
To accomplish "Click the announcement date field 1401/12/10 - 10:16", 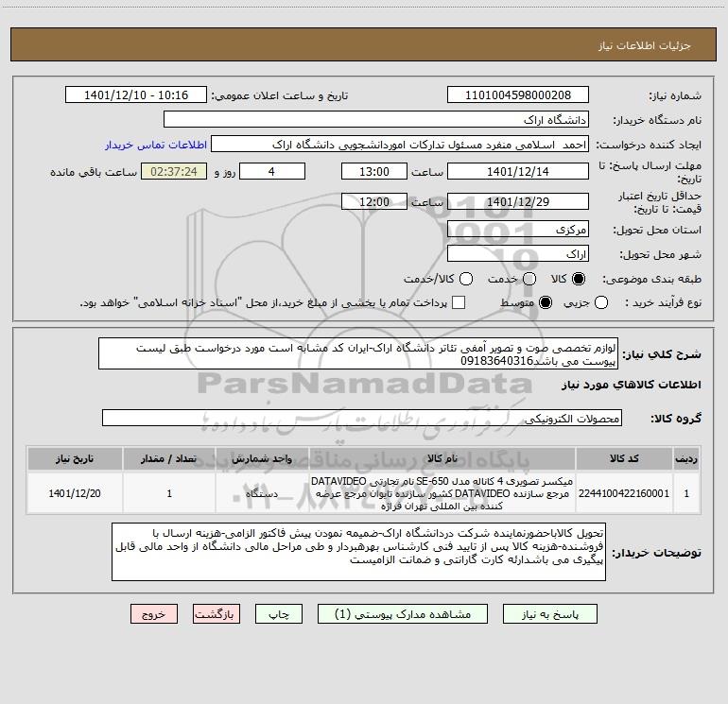I will 136,95.
